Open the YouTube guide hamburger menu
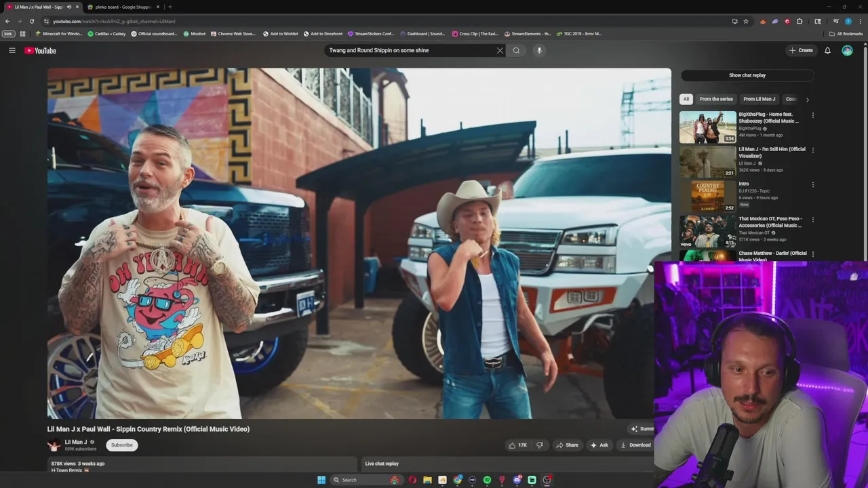Viewport: 868px width, 488px height. [x=12, y=50]
